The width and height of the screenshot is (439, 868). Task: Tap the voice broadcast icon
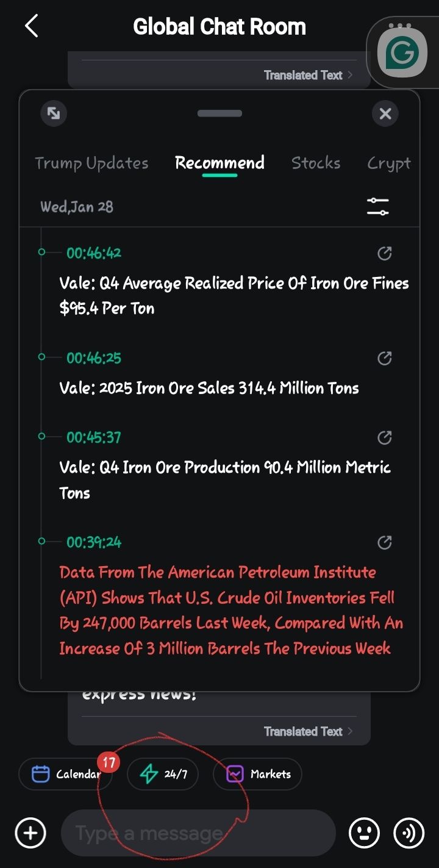pos(409,833)
